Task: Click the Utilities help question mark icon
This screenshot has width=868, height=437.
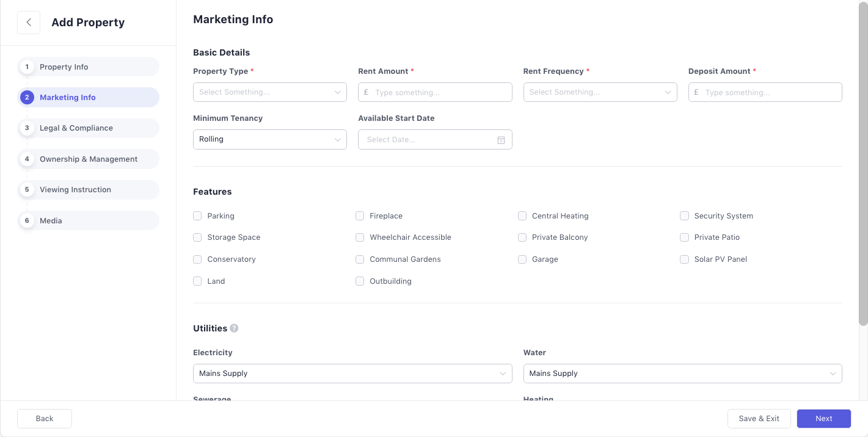Action: [x=234, y=328]
